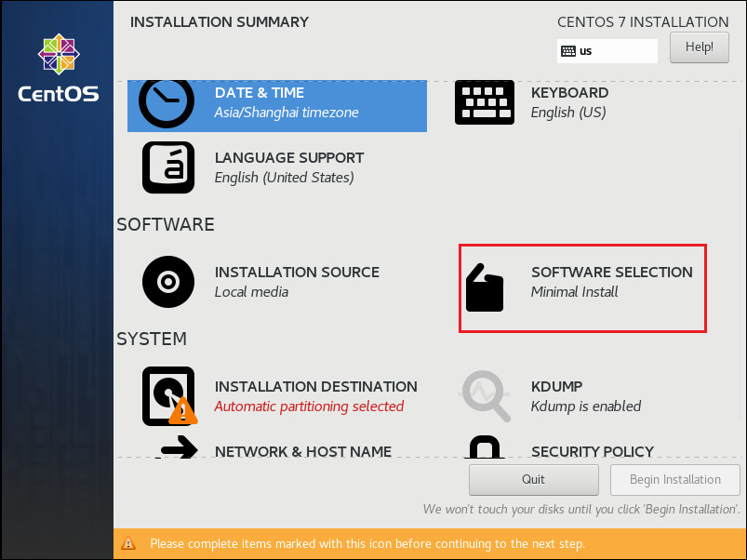Image resolution: width=747 pixels, height=560 pixels.
Task: Open the Security Policy lock icon
Action: click(485, 447)
